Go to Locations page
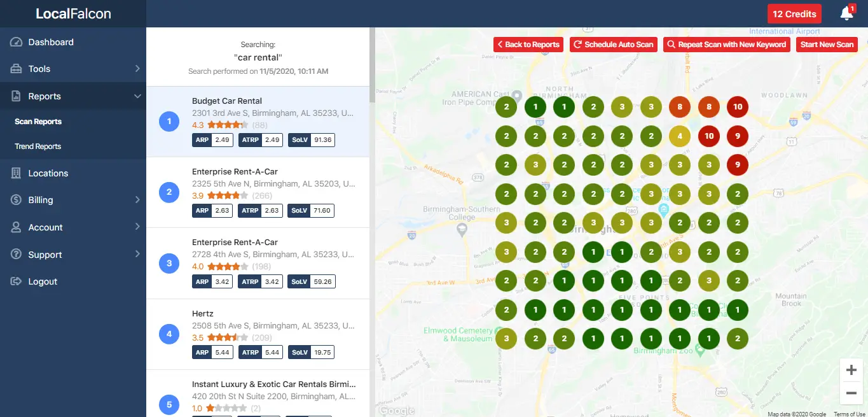The width and height of the screenshot is (868, 417). pyautogui.click(x=48, y=173)
